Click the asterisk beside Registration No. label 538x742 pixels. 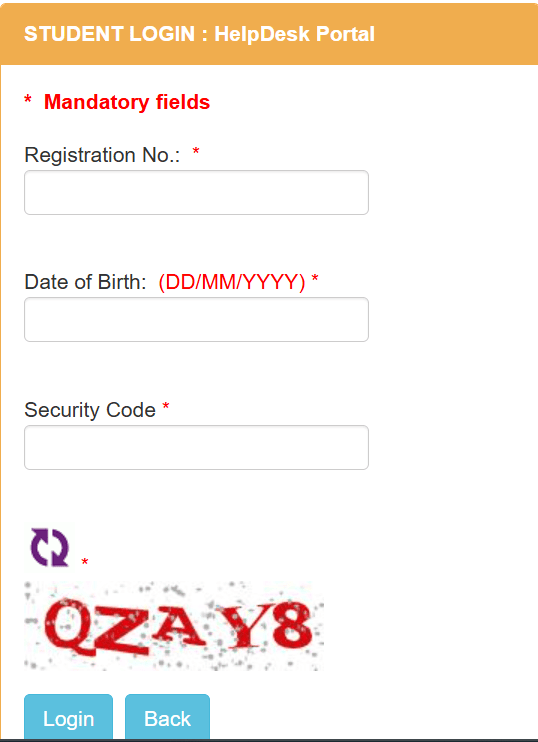[x=195, y=151]
